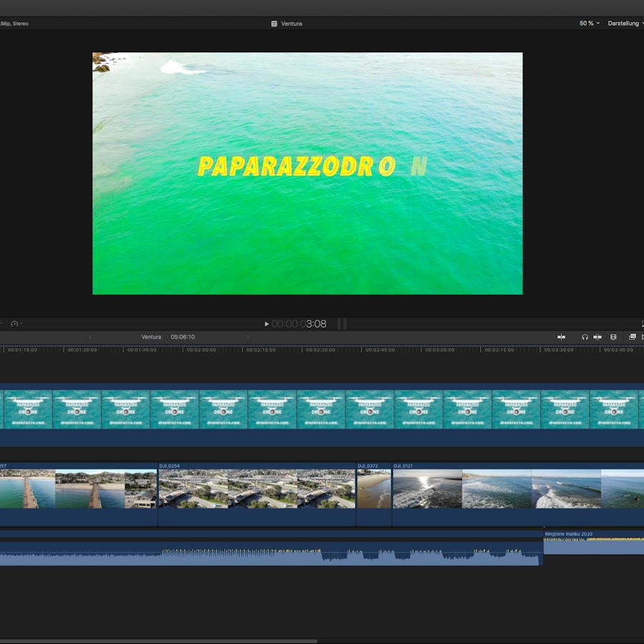Click the ruler mark at 00:02:00:00
Viewport: 644px width, 644px height.
point(201,350)
